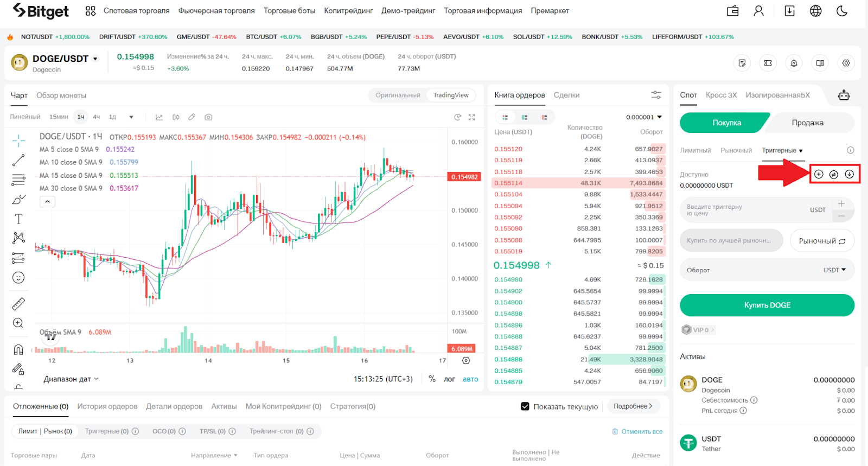Increase trigger price with plus stepper
868x466 pixels.
click(x=841, y=203)
